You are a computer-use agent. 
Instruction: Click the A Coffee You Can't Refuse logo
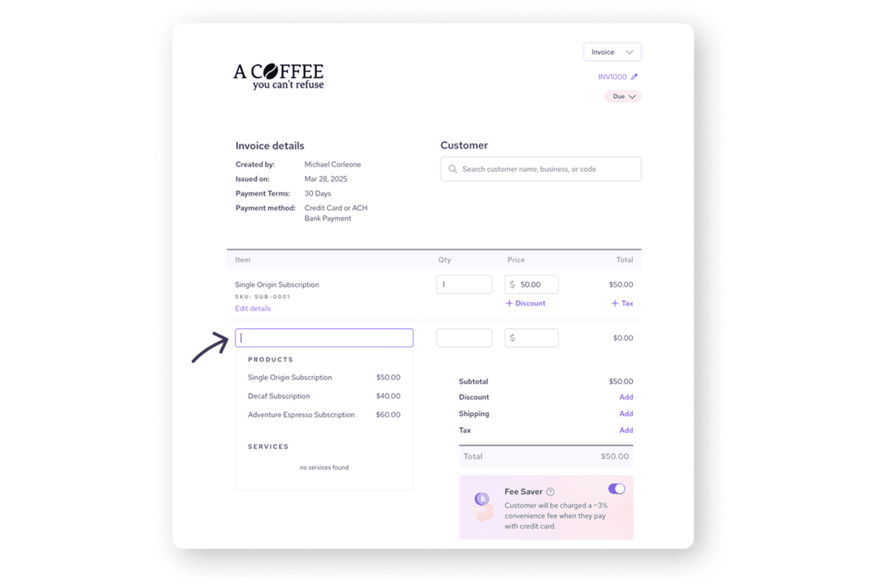click(279, 76)
